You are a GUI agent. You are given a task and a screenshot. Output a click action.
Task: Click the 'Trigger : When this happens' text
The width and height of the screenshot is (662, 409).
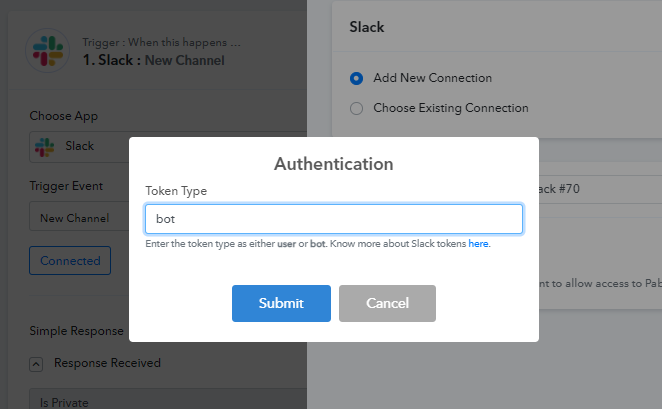coord(161,42)
